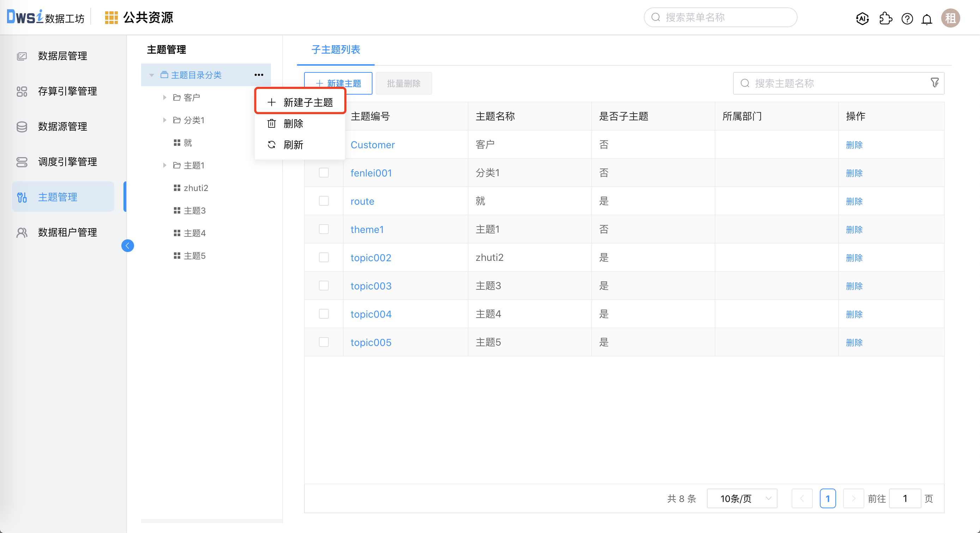Screen dimensions: 980x533
Task: Open the help question-mark icon
Action: pos(907,18)
